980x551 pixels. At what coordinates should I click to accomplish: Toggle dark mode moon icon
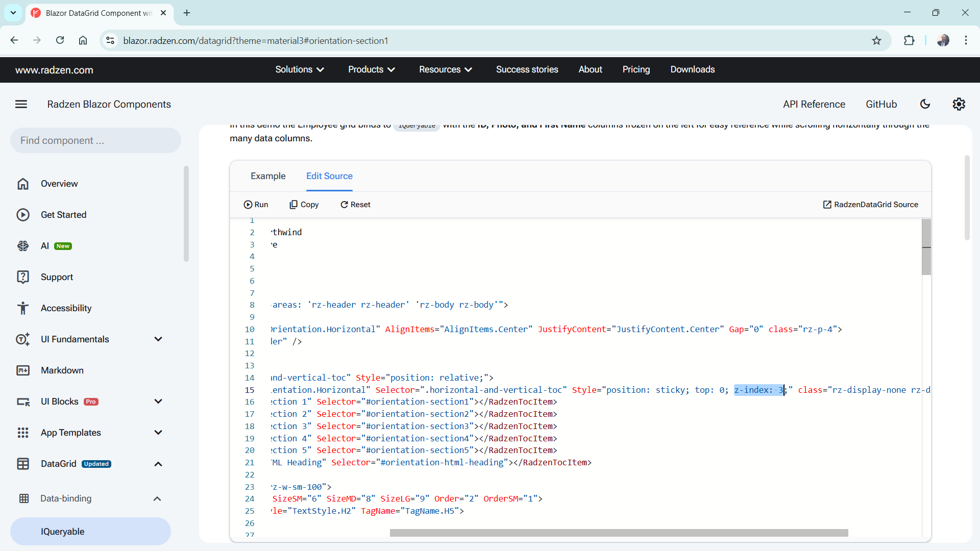point(925,104)
